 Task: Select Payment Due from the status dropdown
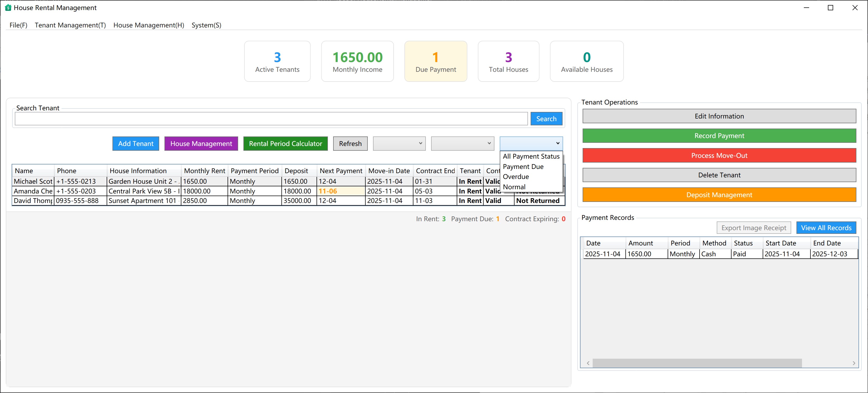523,166
